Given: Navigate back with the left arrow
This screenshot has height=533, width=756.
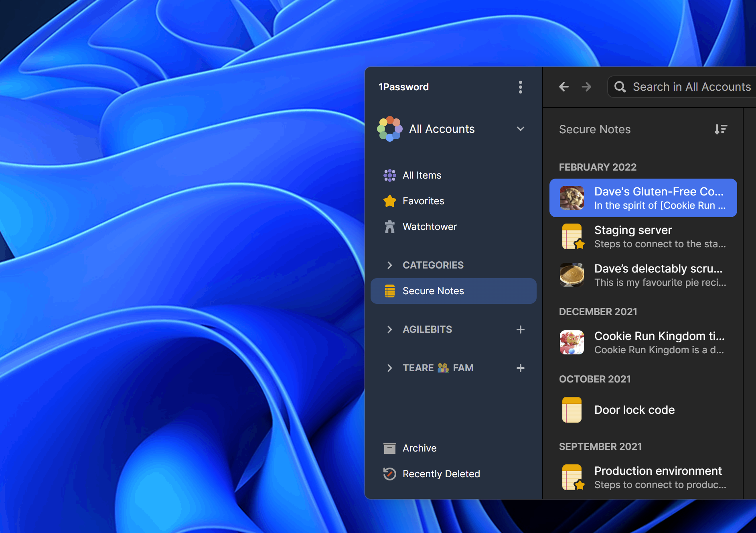Looking at the screenshot, I should pyautogui.click(x=564, y=87).
